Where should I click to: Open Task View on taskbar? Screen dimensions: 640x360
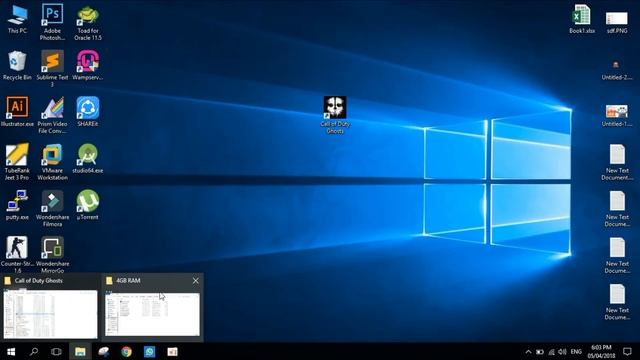click(56, 351)
